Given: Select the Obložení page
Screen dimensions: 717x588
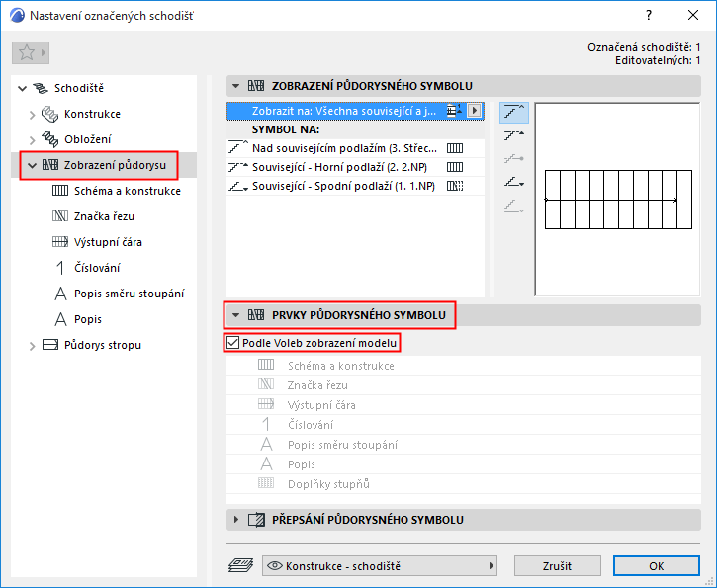Looking at the screenshot, I should [87, 139].
